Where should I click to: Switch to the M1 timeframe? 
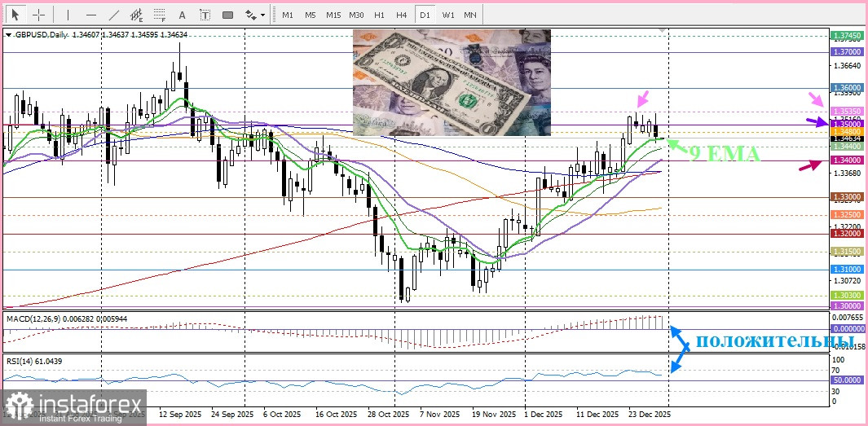pyautogui.click(x=288, y=15)
